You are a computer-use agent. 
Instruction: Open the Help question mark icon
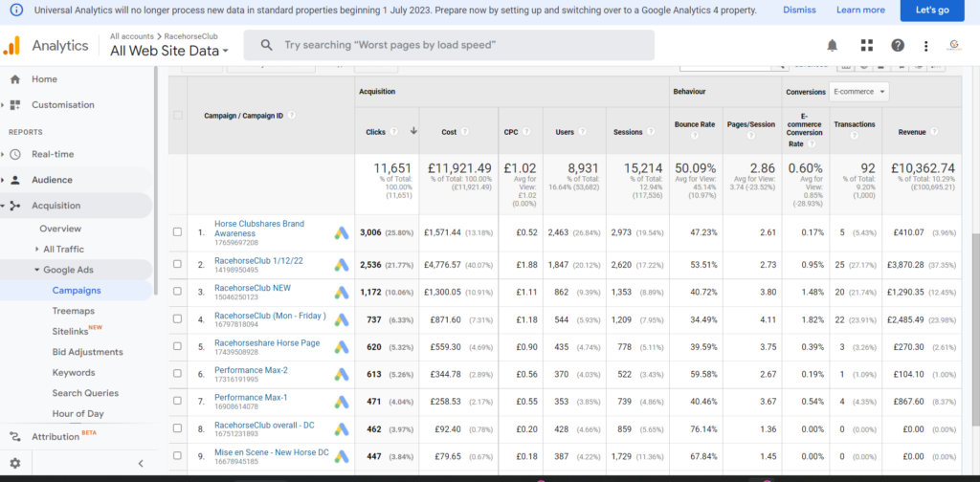click(898, 45)
